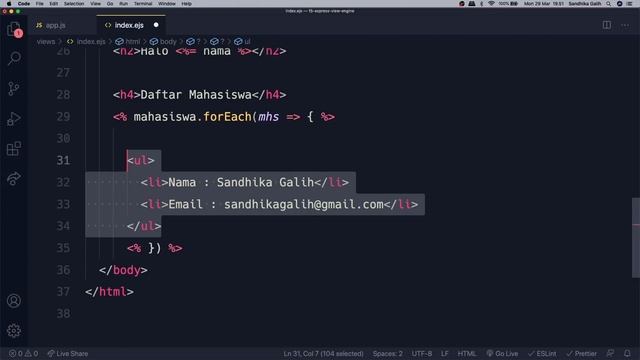Open the Apple menu
Image resolution: width=640 pixels, height=360 pixels.
[x=9, y=4]
